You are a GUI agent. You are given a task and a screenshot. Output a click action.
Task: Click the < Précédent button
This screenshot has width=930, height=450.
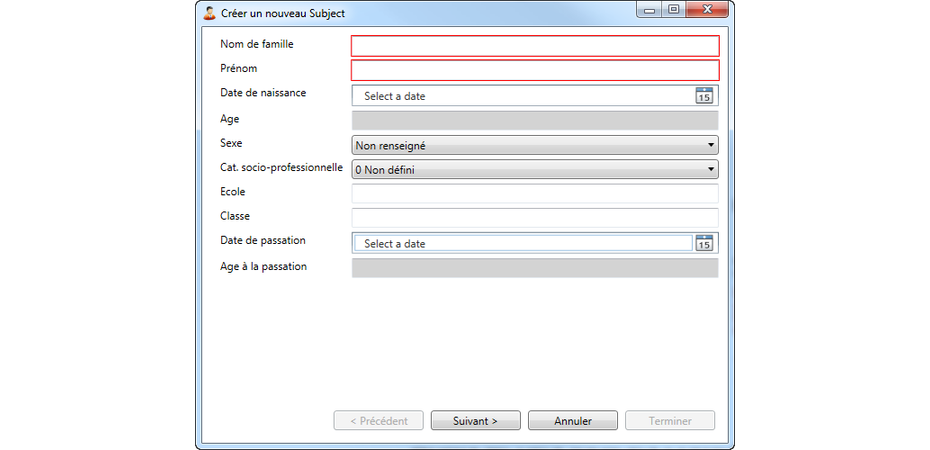(378, 421)
